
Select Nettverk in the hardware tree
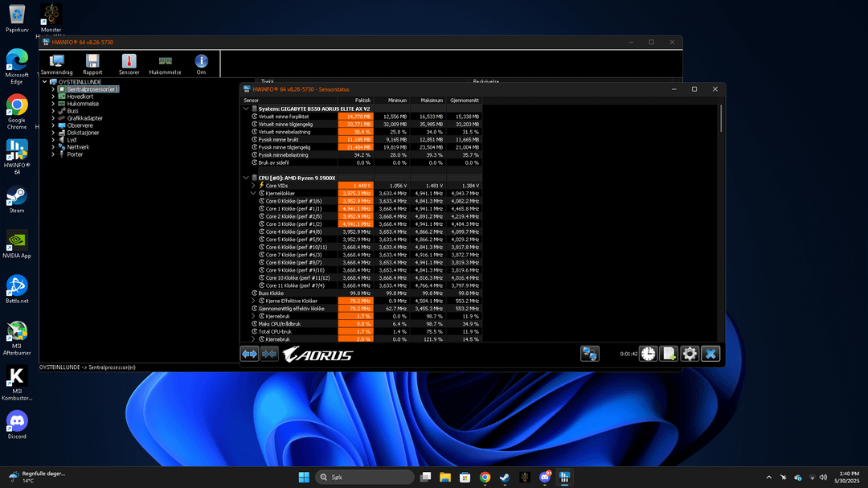pos(77,147)
